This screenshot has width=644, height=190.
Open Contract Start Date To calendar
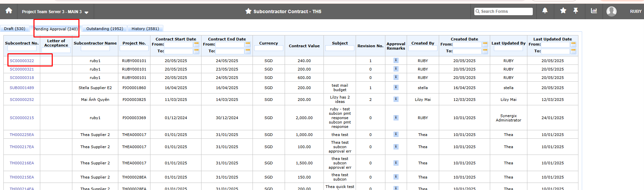click(x=196, y=51)
